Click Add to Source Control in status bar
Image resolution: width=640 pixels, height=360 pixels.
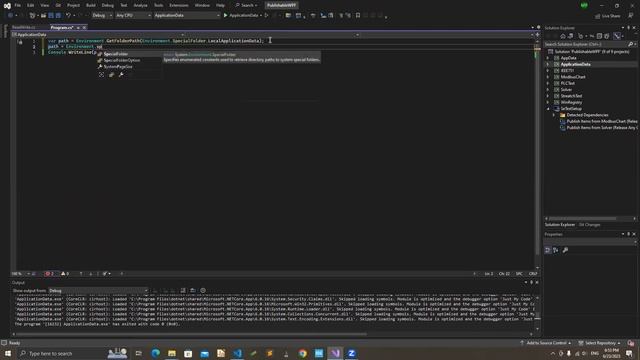click(x=545, y=343)
